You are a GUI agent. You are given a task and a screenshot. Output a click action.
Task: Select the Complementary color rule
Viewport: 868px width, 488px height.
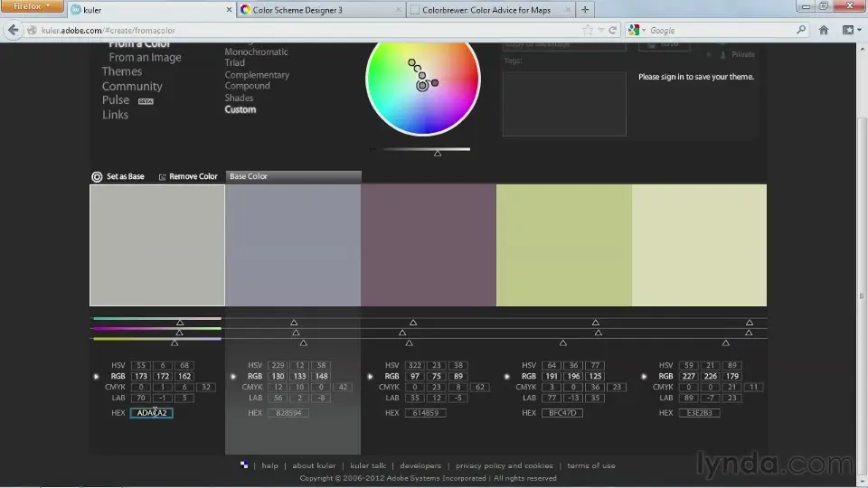click(257, 75)
